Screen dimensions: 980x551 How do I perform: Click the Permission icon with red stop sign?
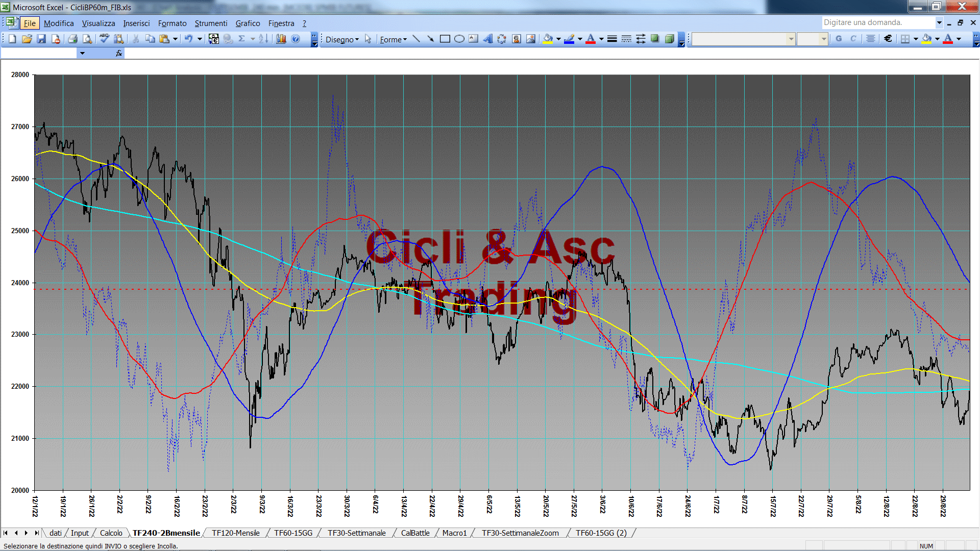click(x=56, y=39)
